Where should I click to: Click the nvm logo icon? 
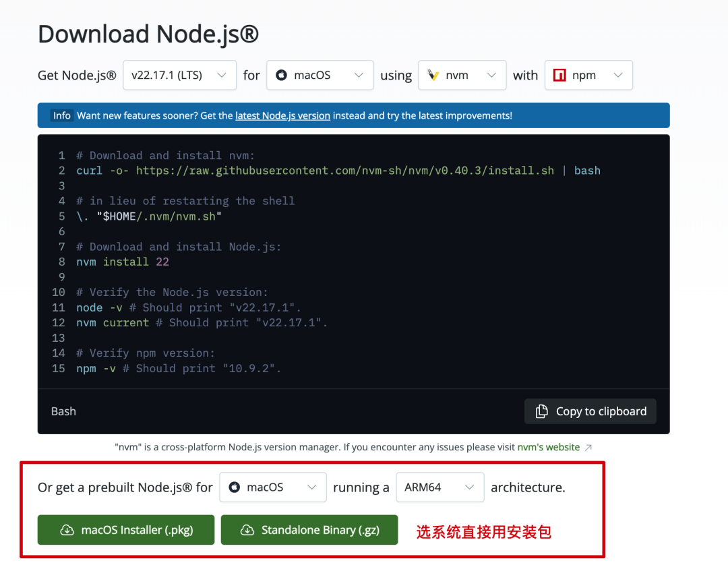click(433, 75)
